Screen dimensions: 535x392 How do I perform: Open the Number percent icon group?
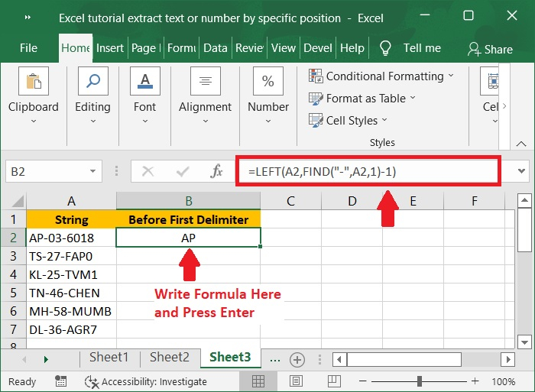[268, 81]
